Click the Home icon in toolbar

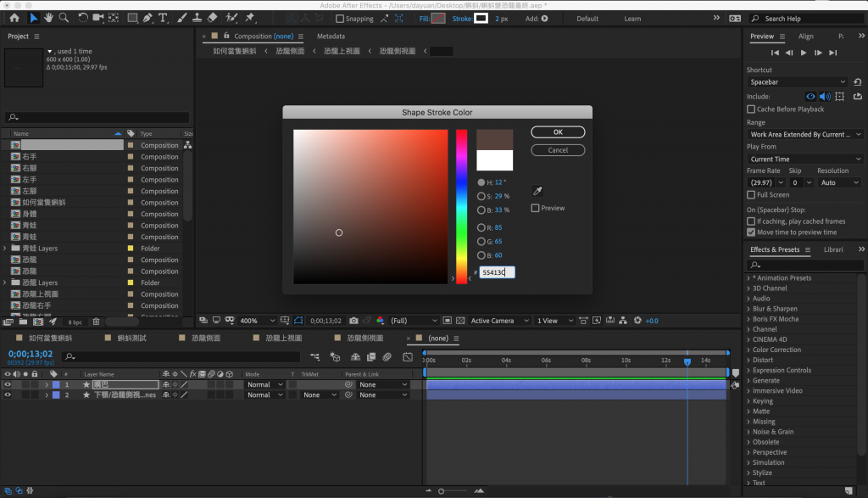coord(14,18)
